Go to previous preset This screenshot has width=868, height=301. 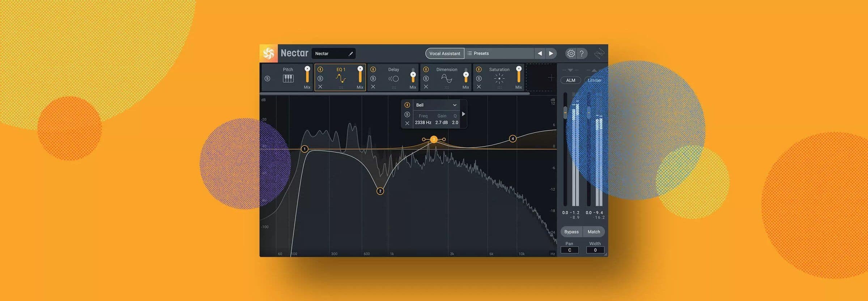(x=540, y=53)
